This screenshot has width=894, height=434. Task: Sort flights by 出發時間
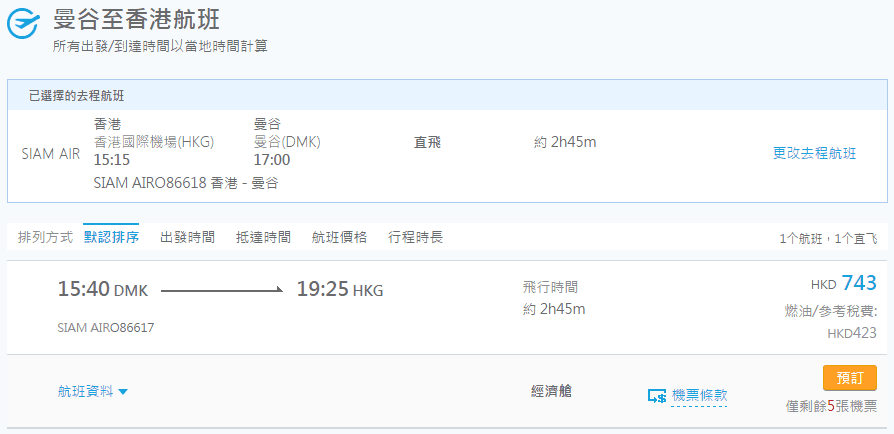click(x=187, y=237)
